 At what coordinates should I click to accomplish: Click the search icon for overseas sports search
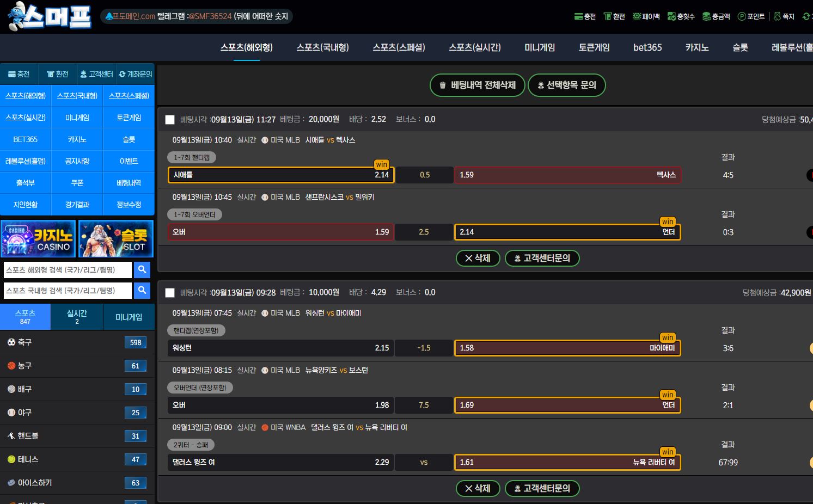(x=142, y=269)
